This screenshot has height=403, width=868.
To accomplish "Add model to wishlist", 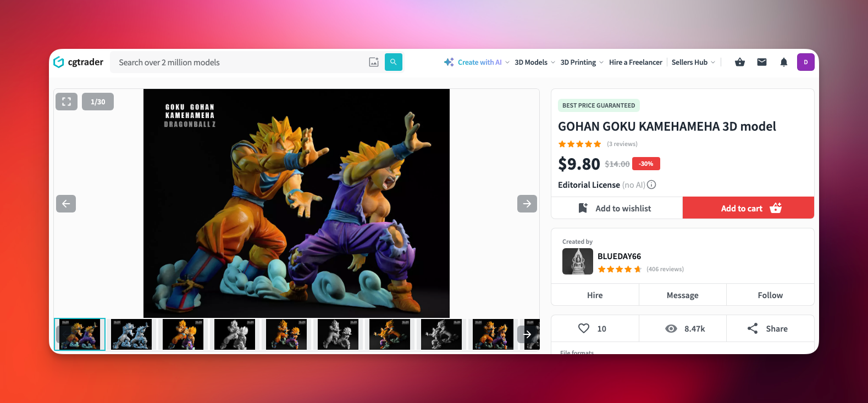I will 617,208.
